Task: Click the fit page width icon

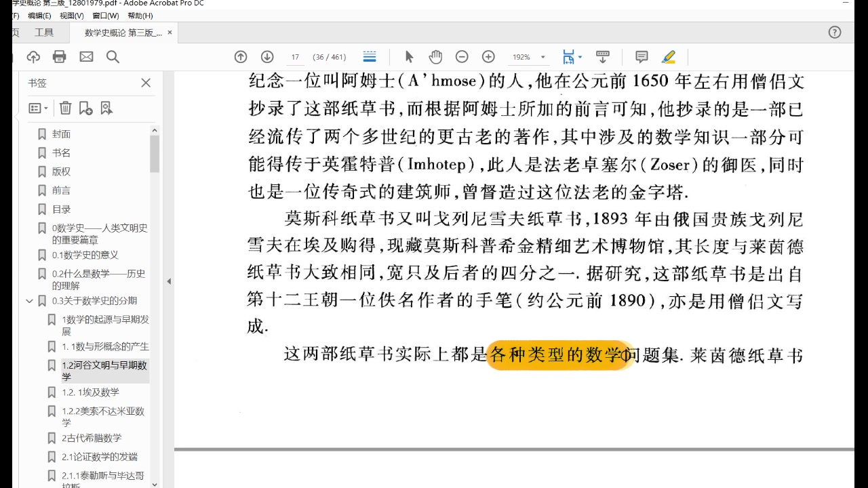Action: coord(568,57)
